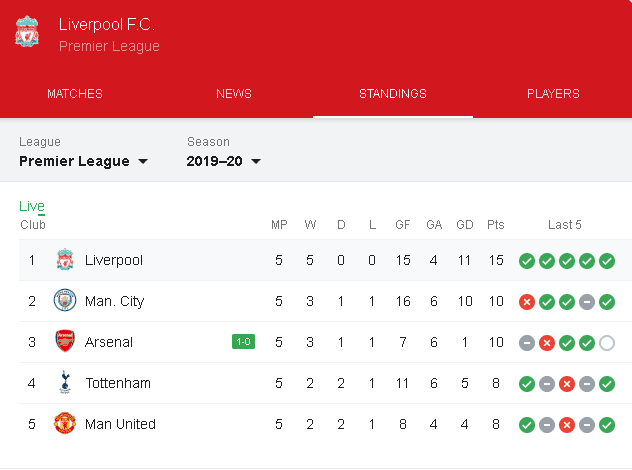Viewport: 632px width, 470px height.
Task: Click the Liverpool F.C. crest in header
Action: [27, 31]
